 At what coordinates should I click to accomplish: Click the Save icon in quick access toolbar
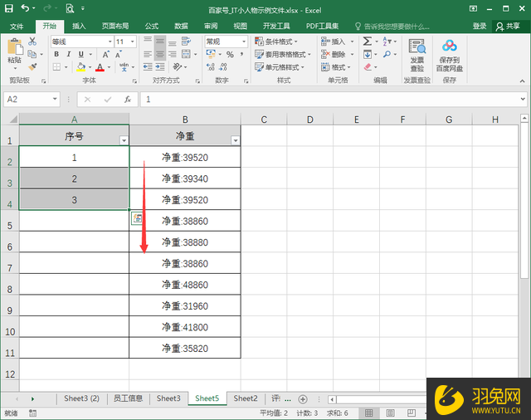pyautogui.click(x=8, y=8)
